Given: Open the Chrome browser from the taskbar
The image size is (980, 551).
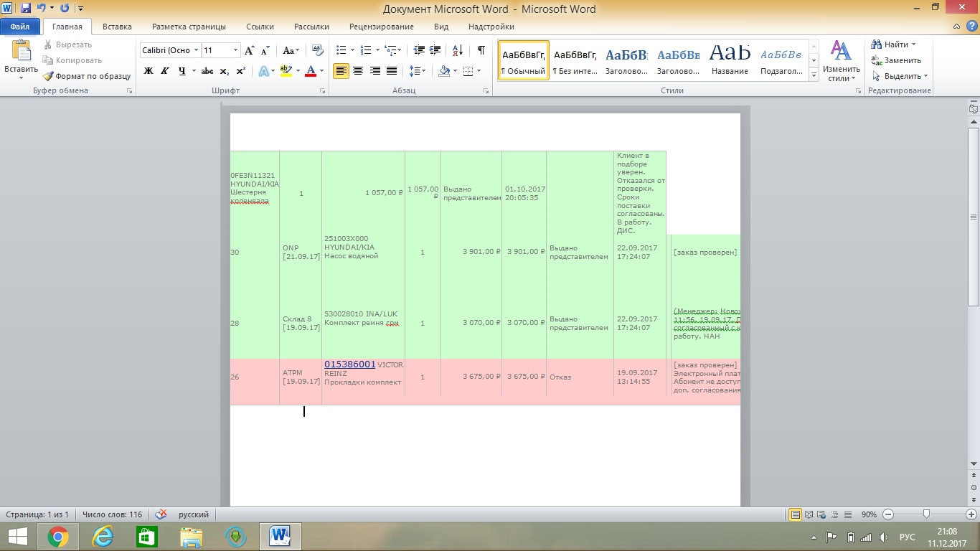Looking at the screenshot, I should [57, 536].
